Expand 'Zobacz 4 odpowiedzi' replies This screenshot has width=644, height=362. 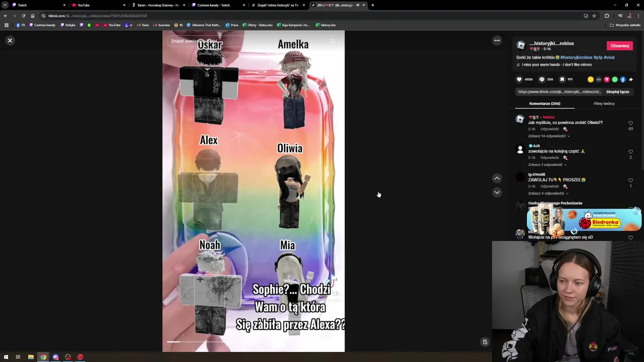[x=549, y=193]
